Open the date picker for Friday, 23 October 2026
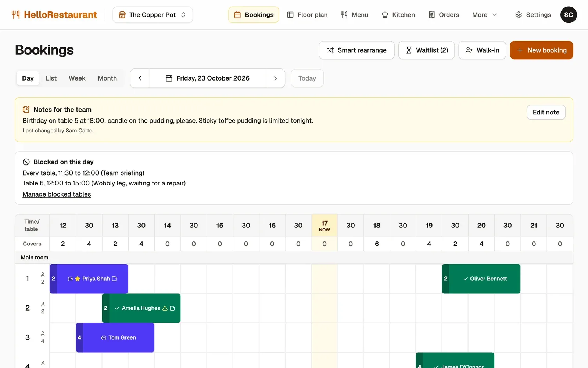The height and width of the screenshot is (368, 588). (208, 78)
